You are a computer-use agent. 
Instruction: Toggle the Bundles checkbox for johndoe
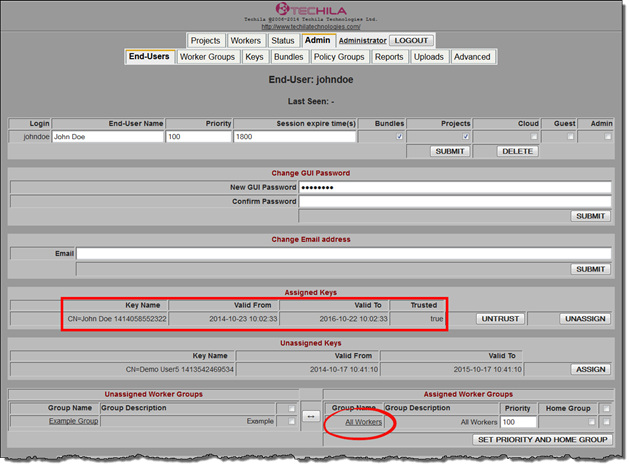point(399,137)
